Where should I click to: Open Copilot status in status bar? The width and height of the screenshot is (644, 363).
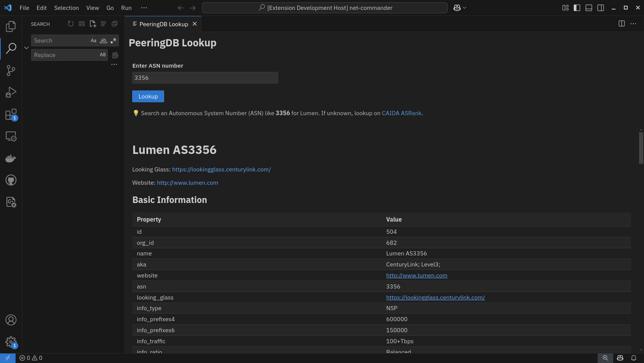pyautogui.click(x=620, y=358)
